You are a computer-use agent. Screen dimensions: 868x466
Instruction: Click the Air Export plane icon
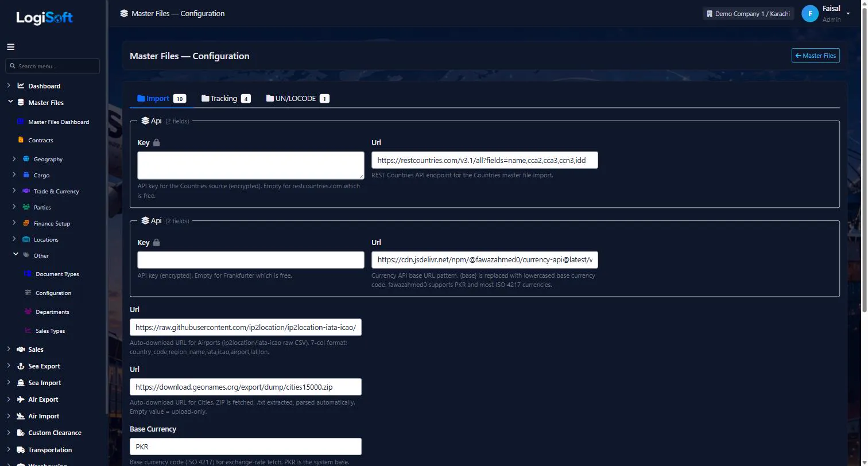pyautogui.click(x=21, y=399)
